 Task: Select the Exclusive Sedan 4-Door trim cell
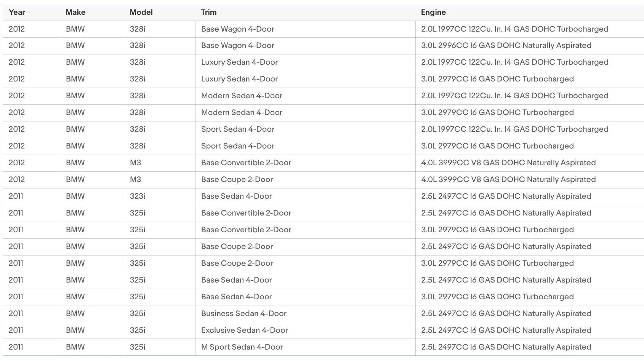[x=305, y=331]
